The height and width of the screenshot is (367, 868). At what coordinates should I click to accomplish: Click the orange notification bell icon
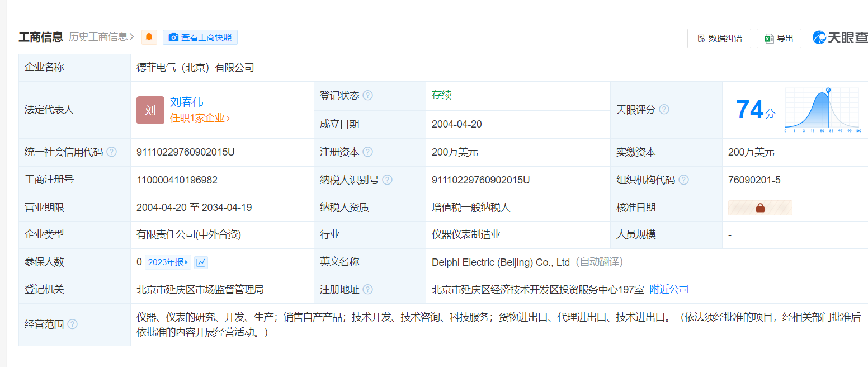149,37
